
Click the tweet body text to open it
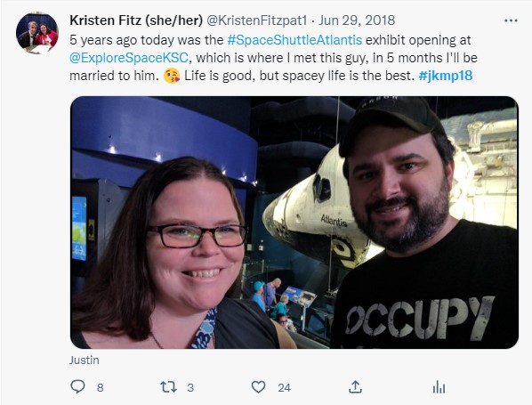pyautogui.click(x=273, y=58)
